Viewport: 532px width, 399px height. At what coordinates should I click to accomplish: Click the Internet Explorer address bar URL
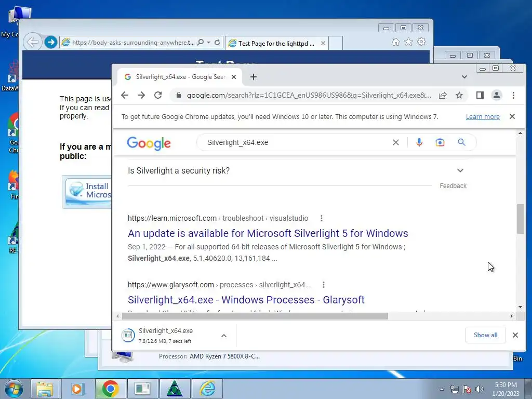coord(133,43)
